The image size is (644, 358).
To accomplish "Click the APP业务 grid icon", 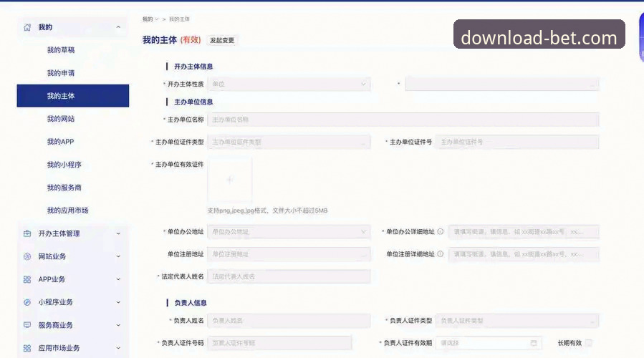I will [27, 279].
